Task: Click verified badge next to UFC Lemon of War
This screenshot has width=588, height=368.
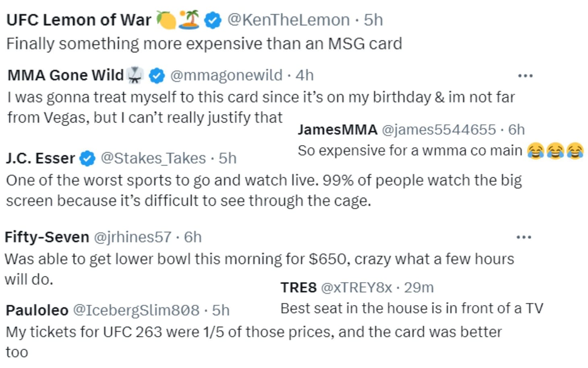Action: pyautogui.click(x=213, y=20)
